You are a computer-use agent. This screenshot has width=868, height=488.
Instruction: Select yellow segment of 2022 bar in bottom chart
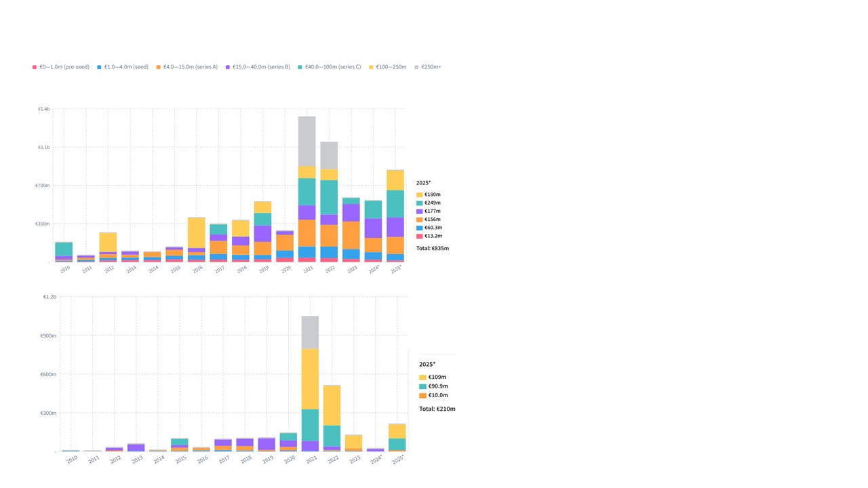click(x=332, y=405)
